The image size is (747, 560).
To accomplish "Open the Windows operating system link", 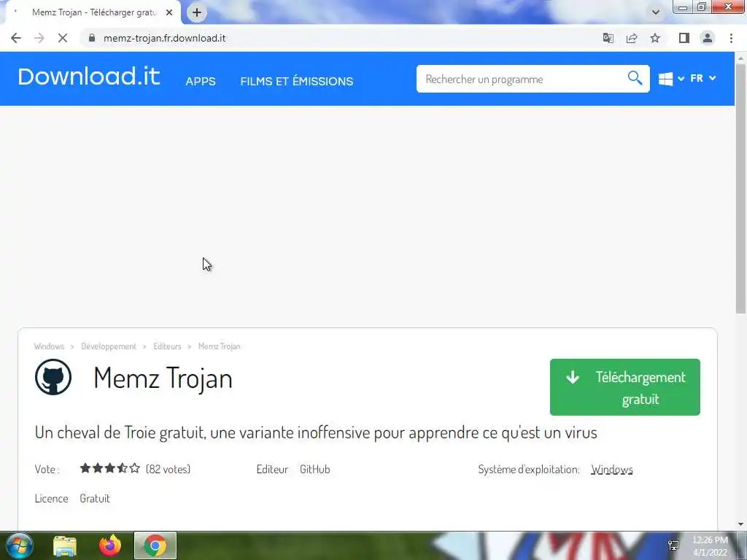I will 612,470.
